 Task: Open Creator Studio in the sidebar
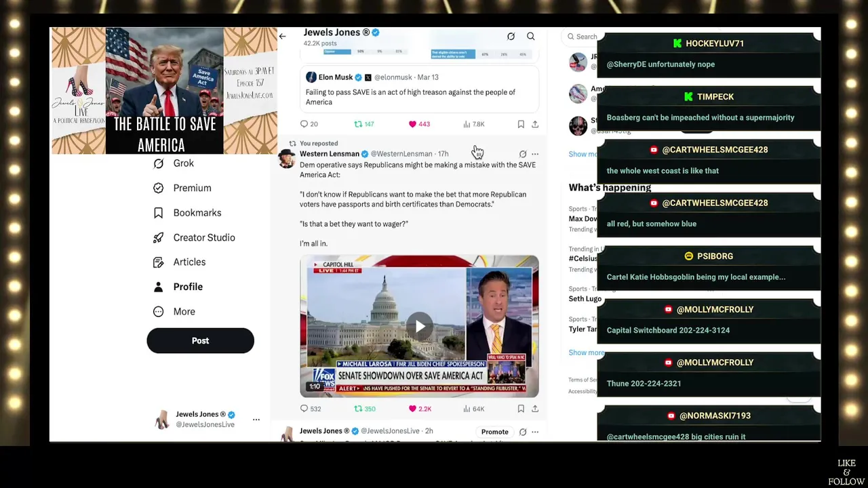[x=194, y=237]
